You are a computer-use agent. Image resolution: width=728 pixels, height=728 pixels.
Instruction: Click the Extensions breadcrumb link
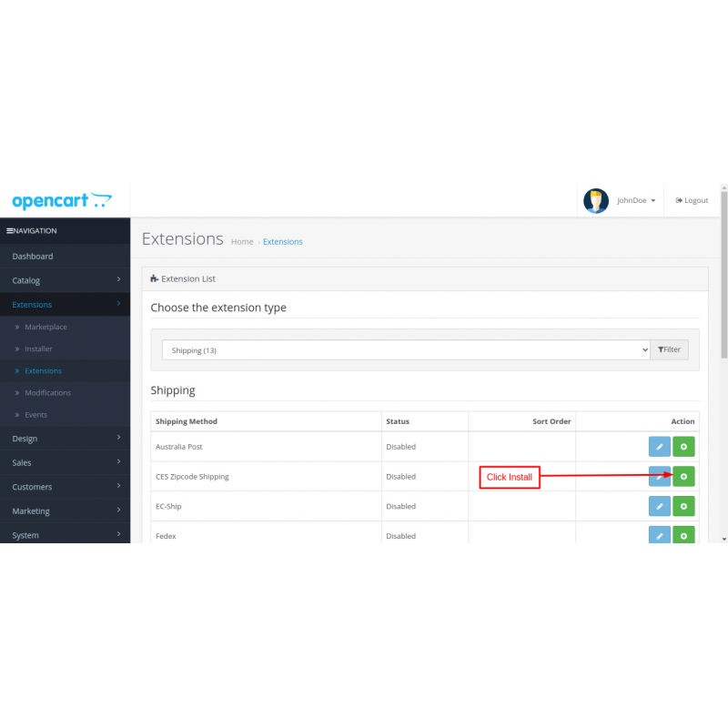[x=282, y=241]
